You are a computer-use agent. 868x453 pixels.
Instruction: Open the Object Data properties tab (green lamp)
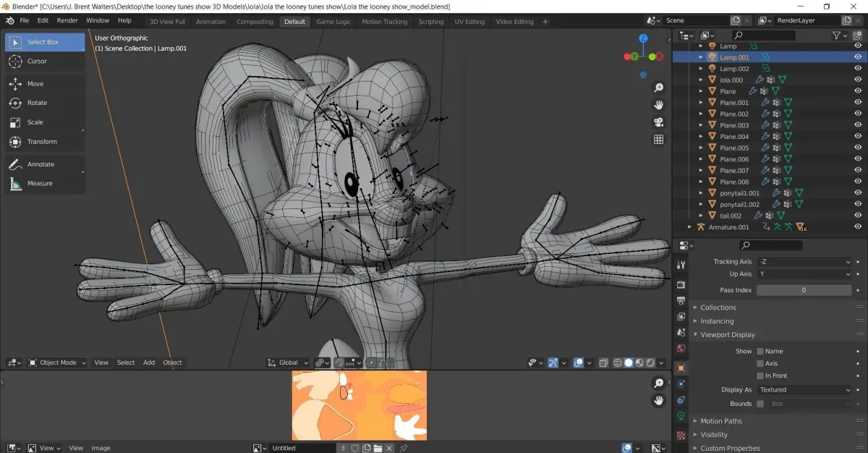tap(681, 416)
